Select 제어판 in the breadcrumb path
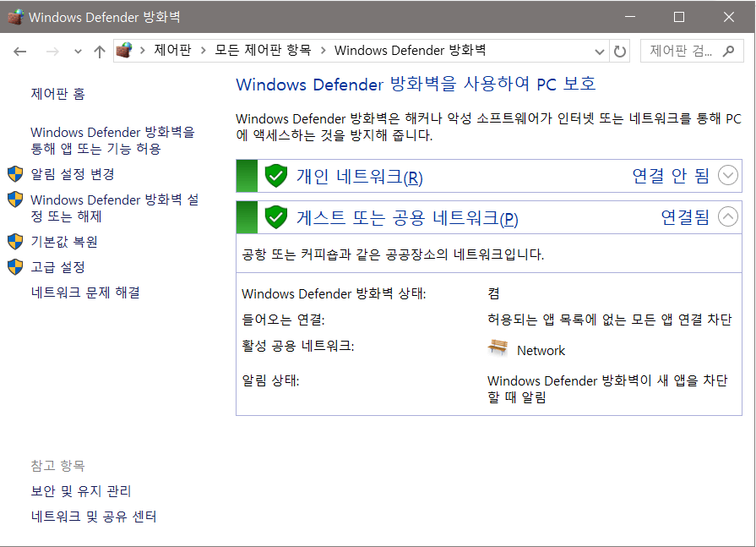Image resolution: width=756 pixels, height=547 pixels. tap(172, 50)
